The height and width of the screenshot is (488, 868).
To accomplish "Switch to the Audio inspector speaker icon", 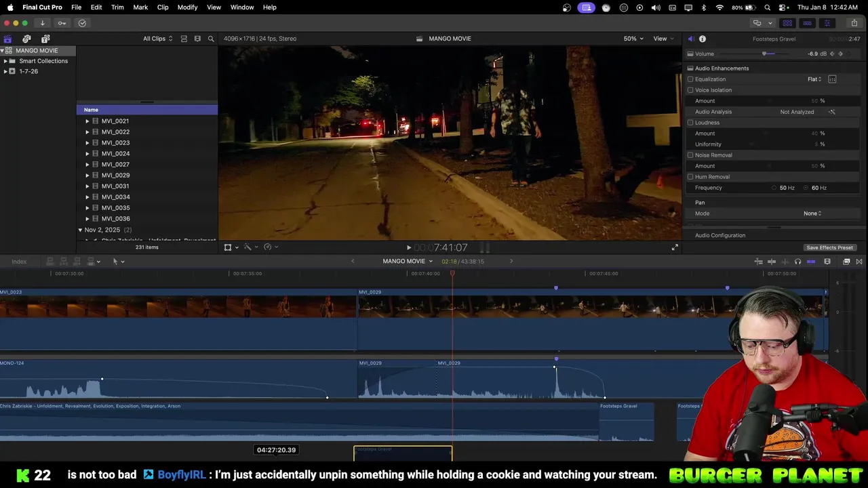I will point(690,39).
